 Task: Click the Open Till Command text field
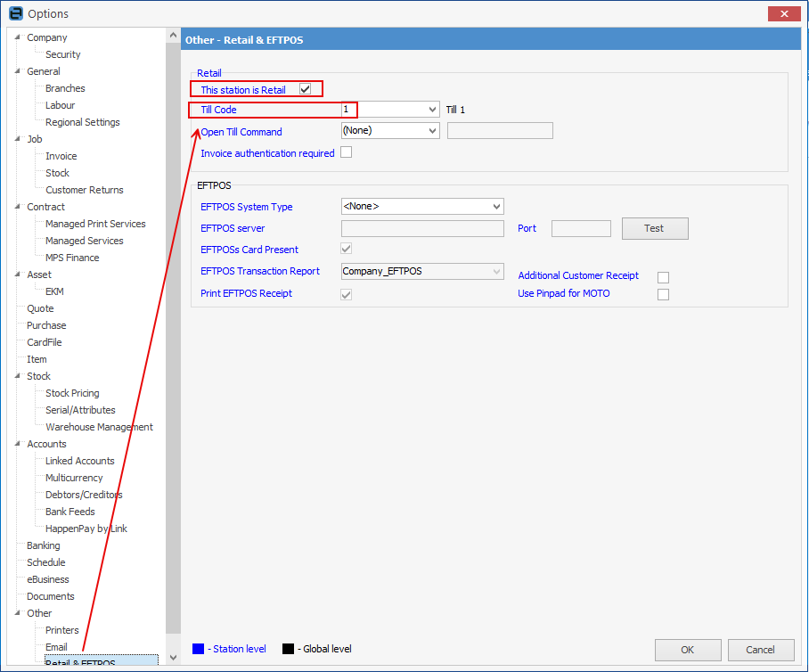[x=500, y=131]
